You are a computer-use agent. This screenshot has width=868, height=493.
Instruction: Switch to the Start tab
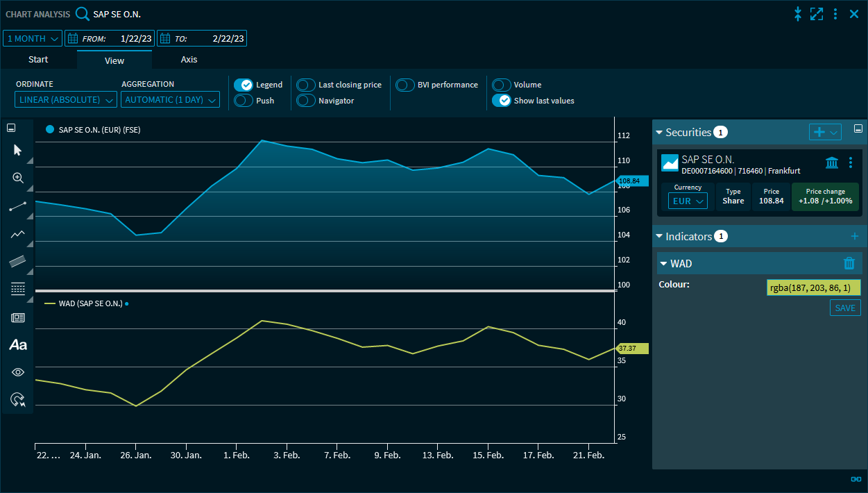[38, 60]
